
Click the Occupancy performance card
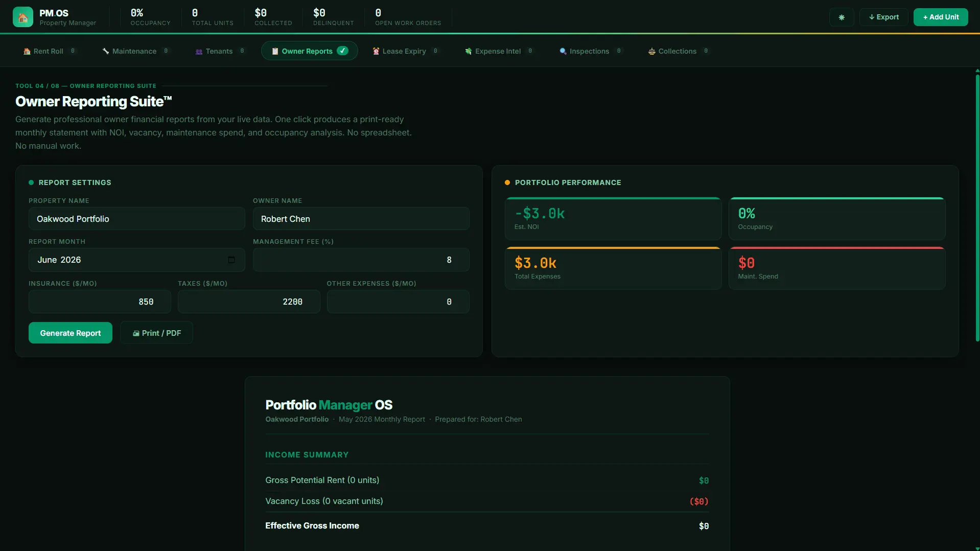click(x=837, y=219)
